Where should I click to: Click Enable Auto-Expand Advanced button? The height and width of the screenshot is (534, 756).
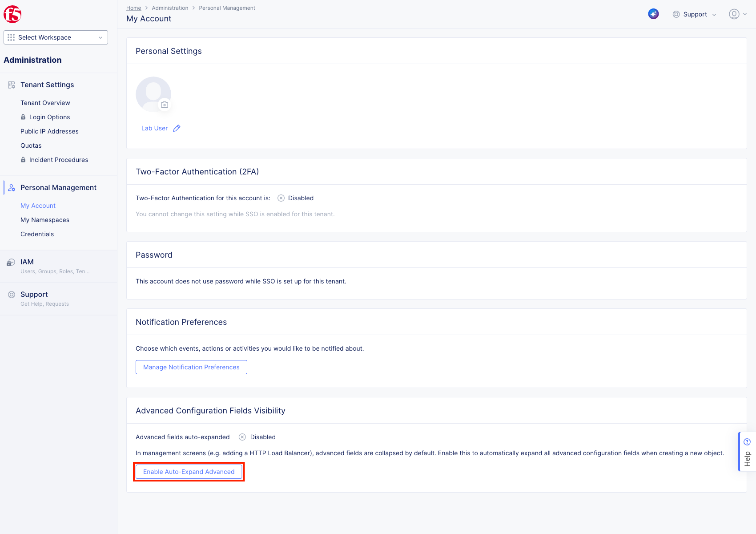tap(189, 472)
